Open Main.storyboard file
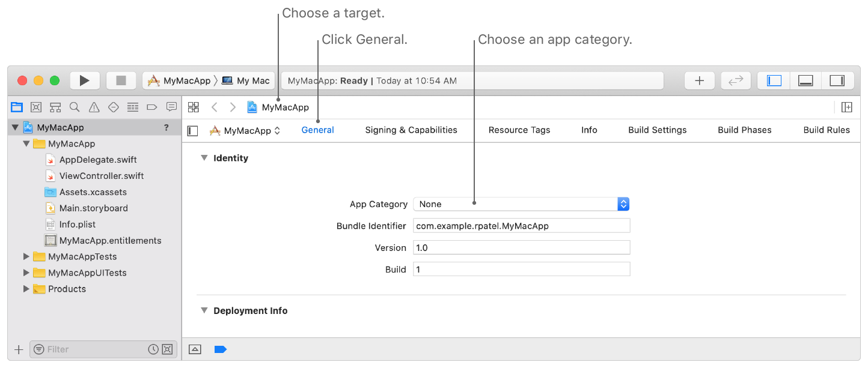This screenshot has height=368, width=868. pyautogui.click(x=93, y=208)
